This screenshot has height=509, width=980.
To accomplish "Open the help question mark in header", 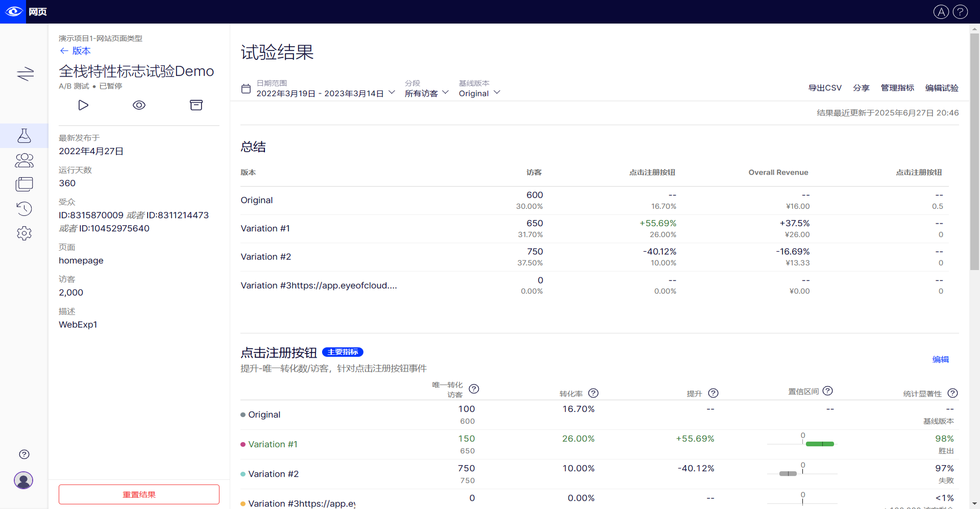I will (x=960, y=12).
